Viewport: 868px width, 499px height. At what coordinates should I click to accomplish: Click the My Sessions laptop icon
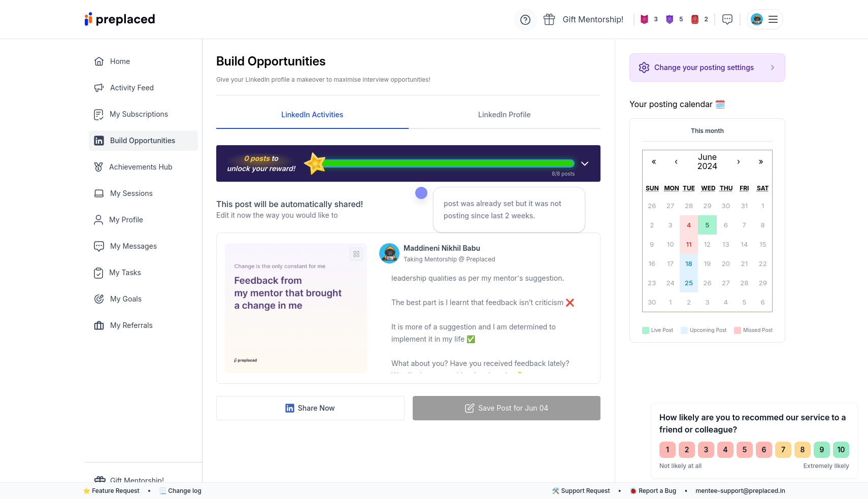pyautogui.click(x=99, y=193)
